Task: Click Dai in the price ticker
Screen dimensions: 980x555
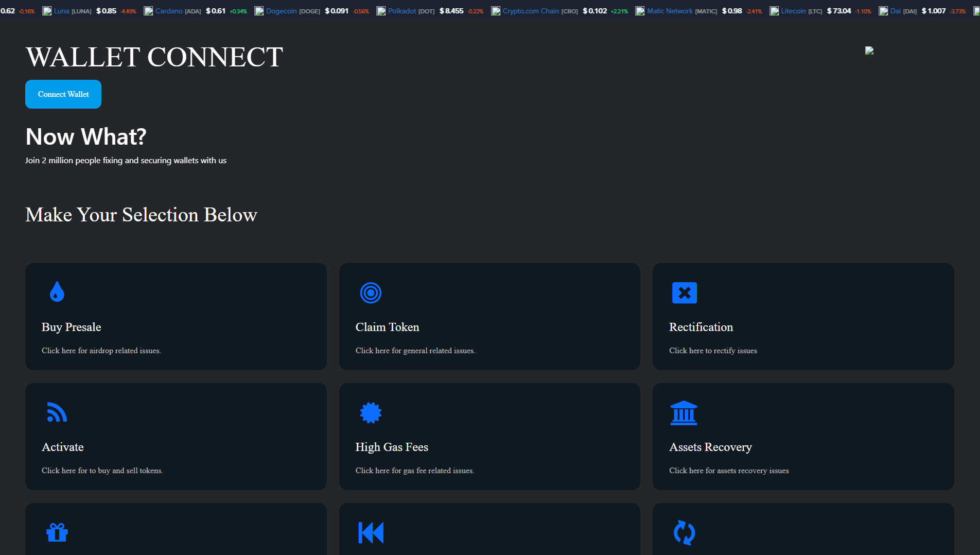Action: click(896, 11)
